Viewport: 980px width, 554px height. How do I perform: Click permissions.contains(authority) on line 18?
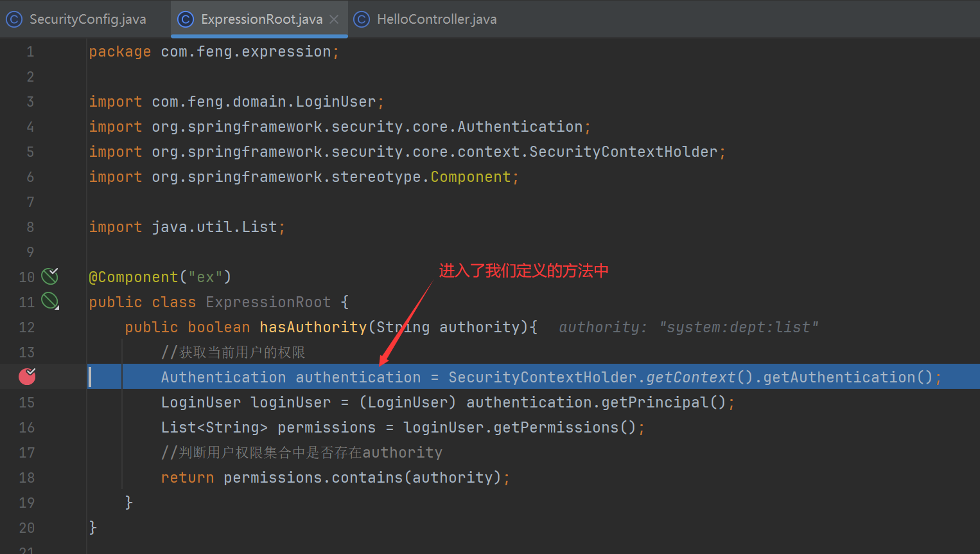362,478
